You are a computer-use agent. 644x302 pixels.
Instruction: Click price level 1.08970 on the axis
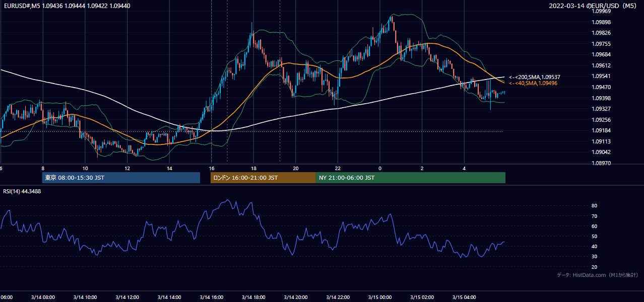tap(602, 164)
